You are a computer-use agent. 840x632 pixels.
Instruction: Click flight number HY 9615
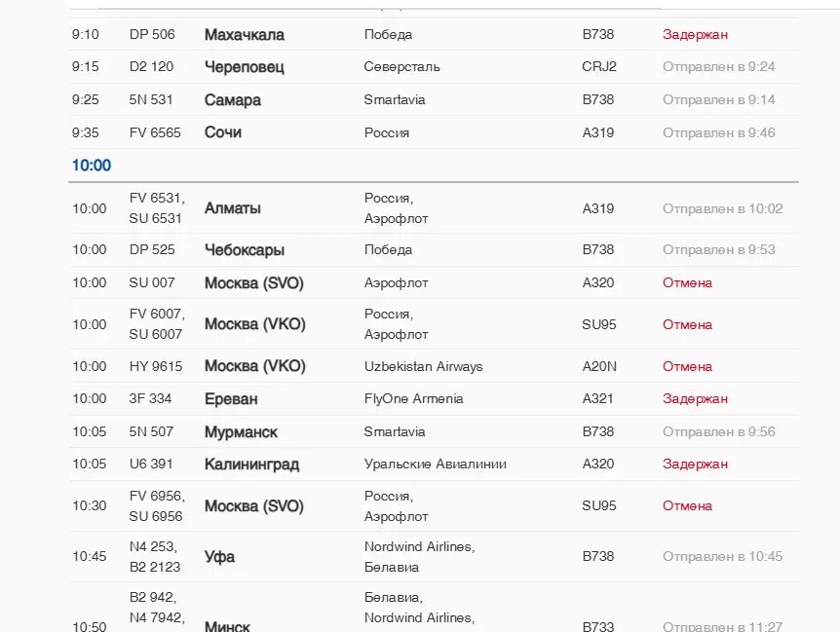[x=156, y=367]
